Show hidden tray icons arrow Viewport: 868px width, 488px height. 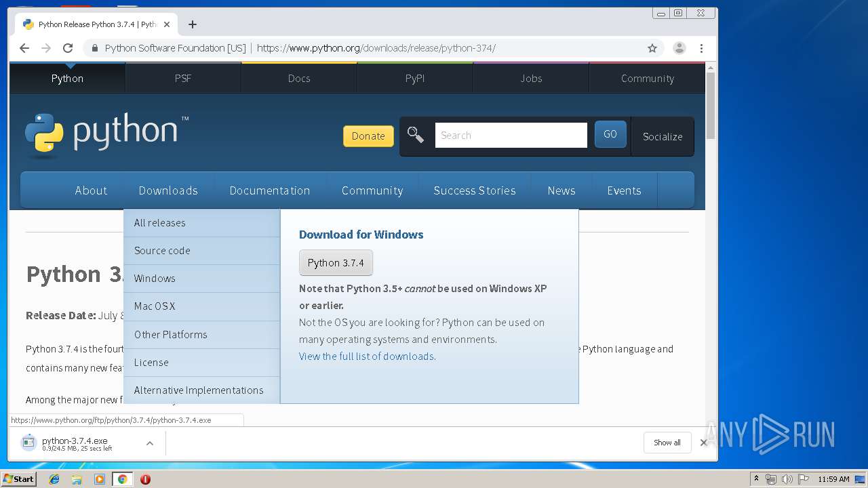click(x=756, y=479)
